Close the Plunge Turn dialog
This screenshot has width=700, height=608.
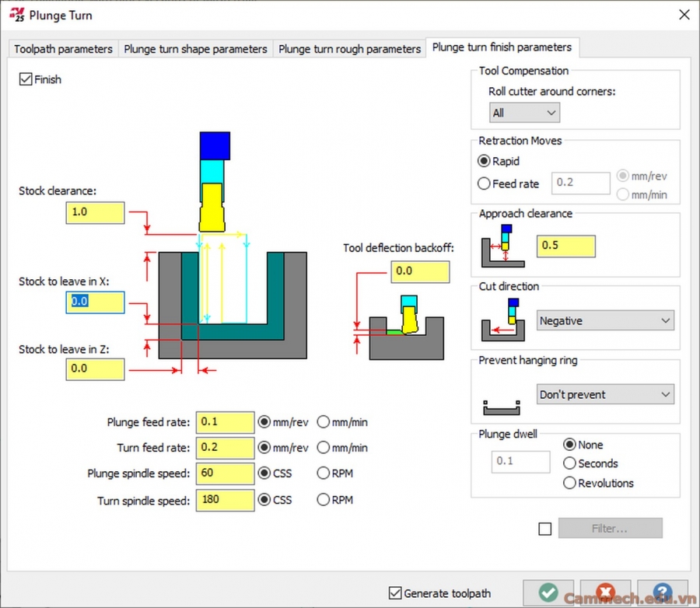click(x=684, y=15)
